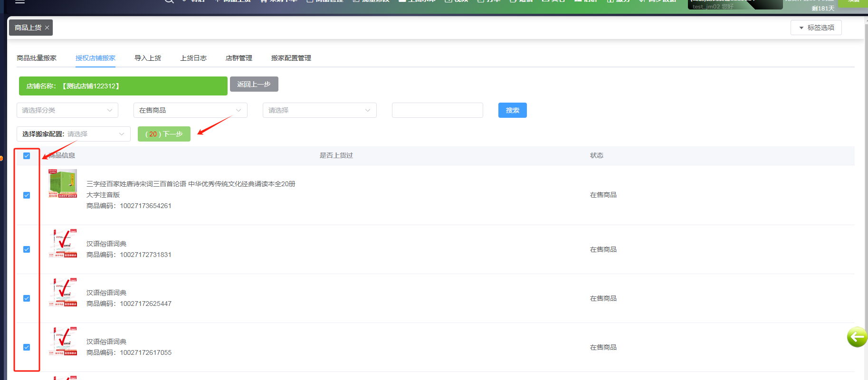The width and height of the screenshot is (868, 380).
Task: Click the green back arrow floating button
Action: point(857,337)
